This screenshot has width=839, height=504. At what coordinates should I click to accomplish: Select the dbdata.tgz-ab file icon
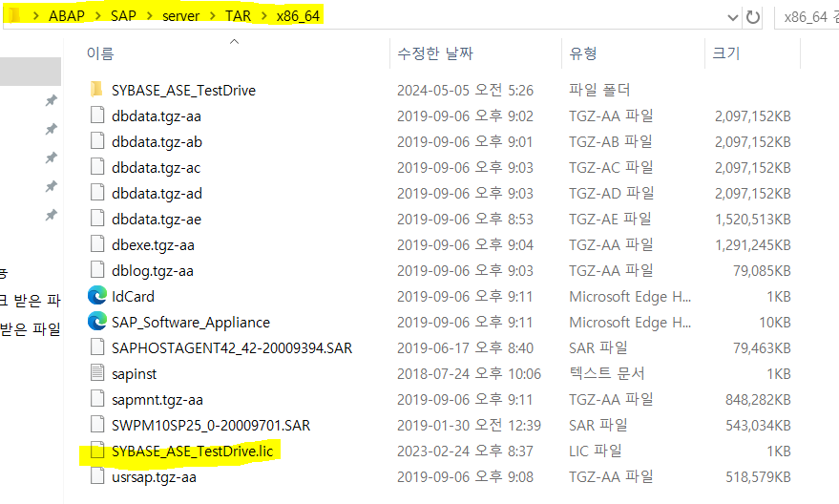(x=97, y=140)
